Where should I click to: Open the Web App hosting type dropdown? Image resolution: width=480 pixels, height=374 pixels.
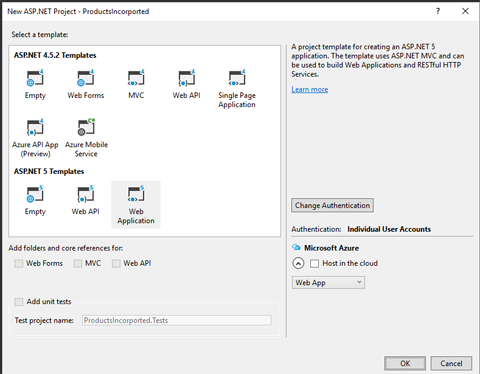pyautogui.click(x=328, y=283)
